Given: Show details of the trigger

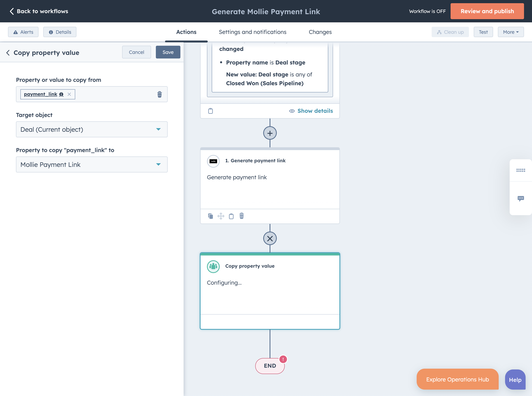Looking at the screenshot, I should pyautogui.click(x=311, y=111).
